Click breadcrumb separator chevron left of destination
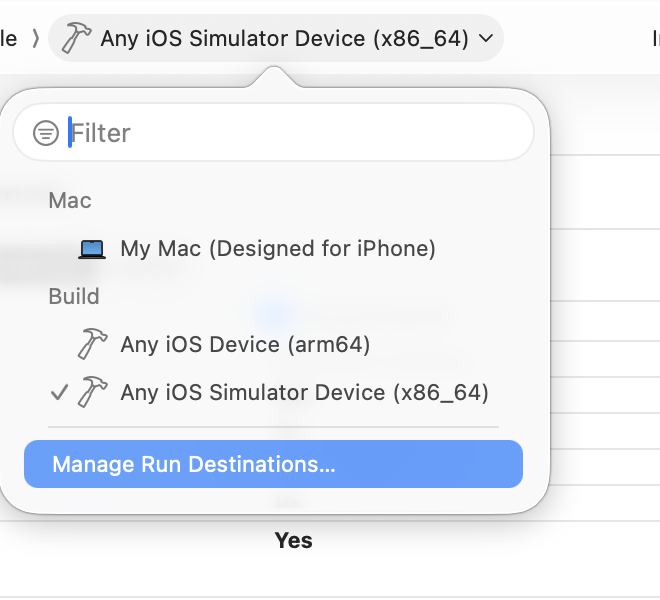 (36, 39)
